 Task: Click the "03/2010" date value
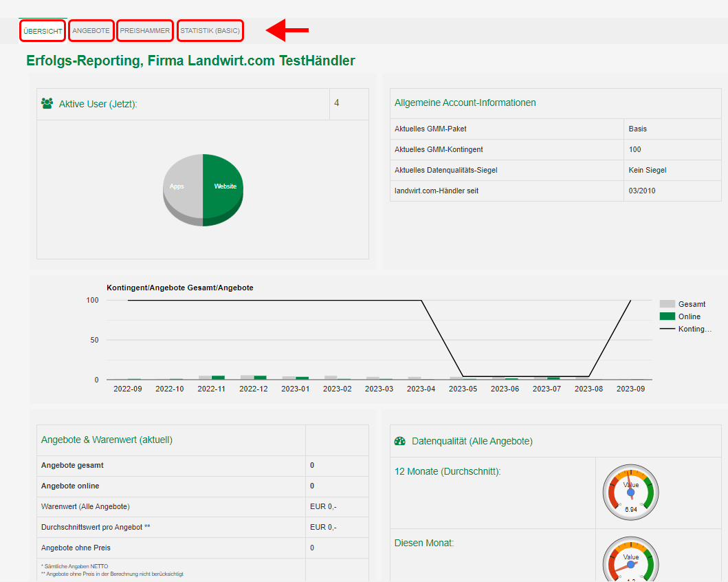click(642, 191)
